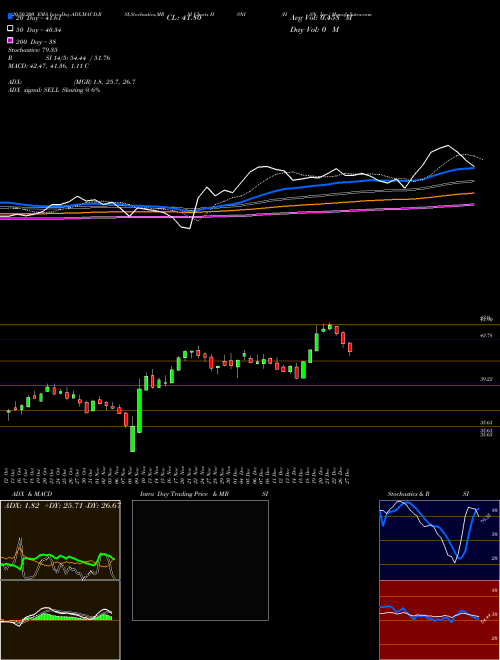Click the red RSI chart panel
Image resolution: width=500 pixels, height=660 pixels.
tap(439, 620)
